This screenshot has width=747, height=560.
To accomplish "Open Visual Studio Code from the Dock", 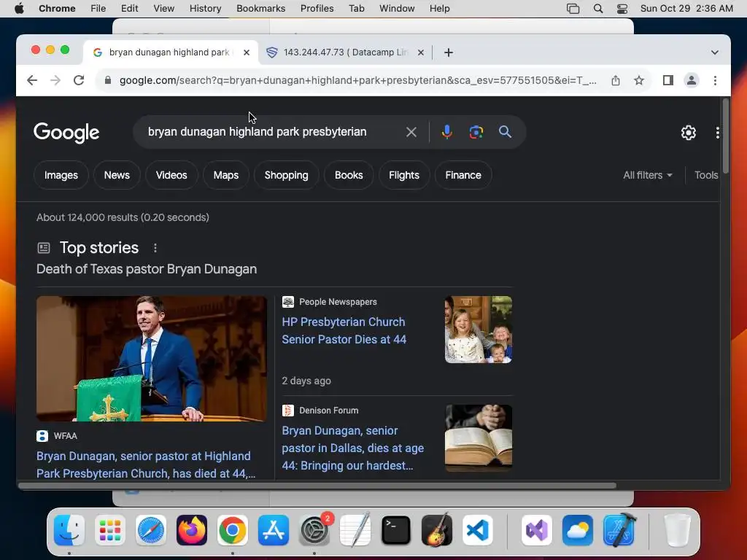I will click(478, 529).
